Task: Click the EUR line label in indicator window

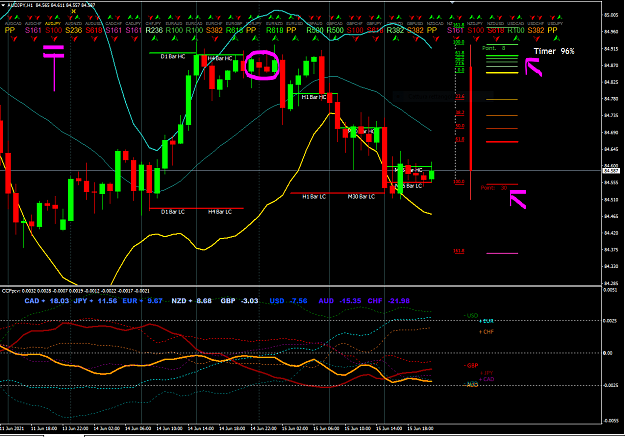Action: click(486, 321)
